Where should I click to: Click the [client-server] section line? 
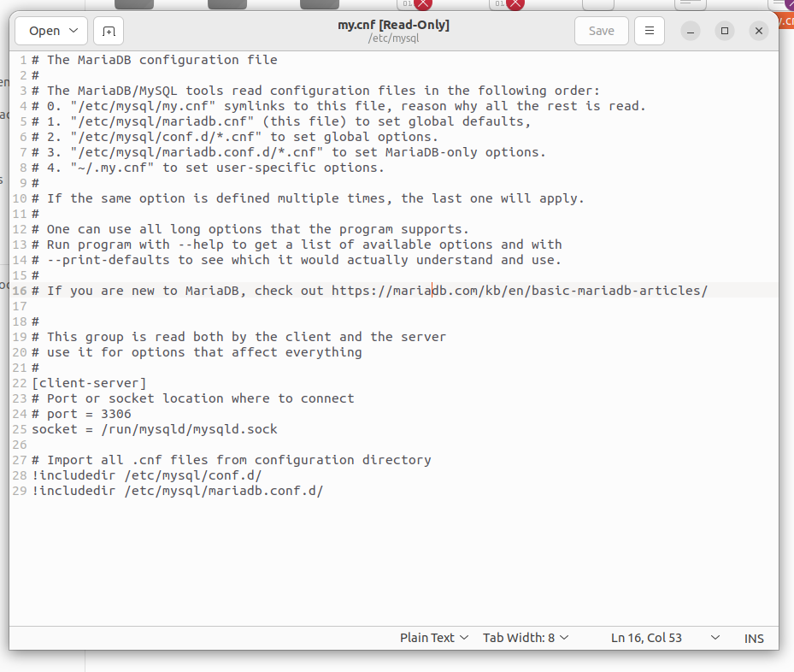(89, 383)
